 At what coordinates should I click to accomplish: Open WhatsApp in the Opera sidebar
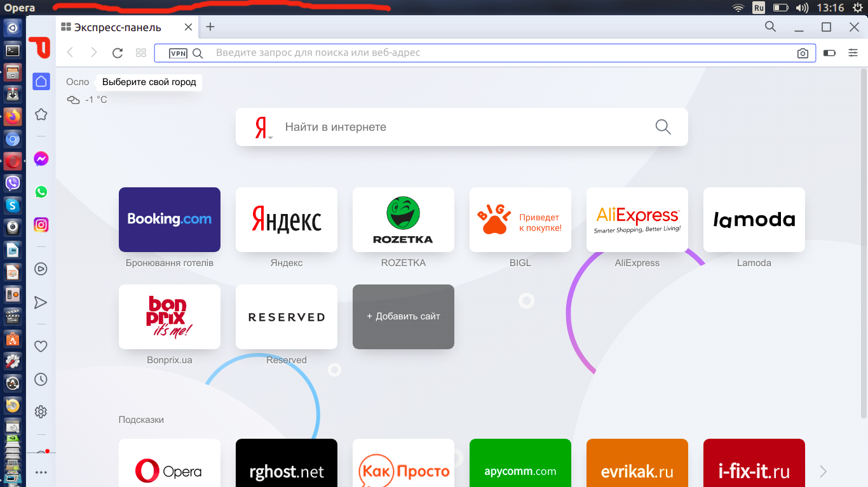pyautogui.click(x=41, y=192)
